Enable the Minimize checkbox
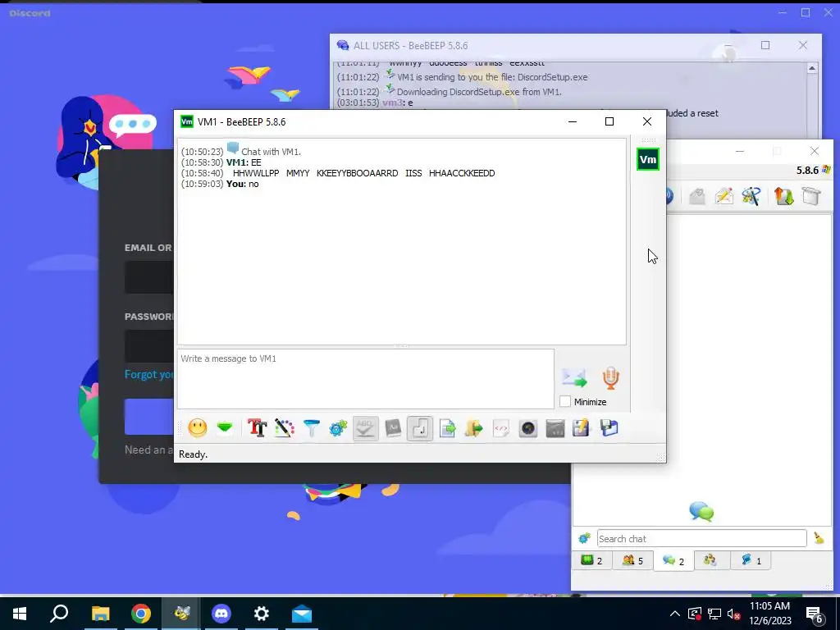The width and height of the screenshot is (840, 630). [565, 401]
